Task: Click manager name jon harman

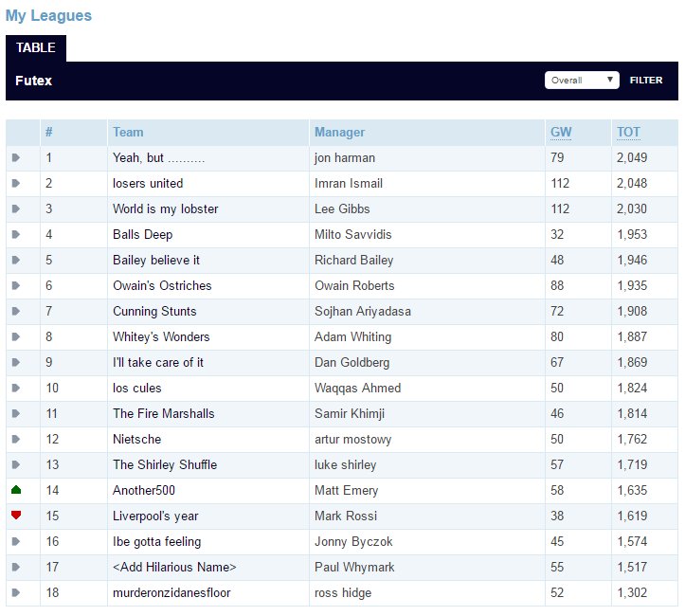Action: pyautogui.click(x=345, y=157)
